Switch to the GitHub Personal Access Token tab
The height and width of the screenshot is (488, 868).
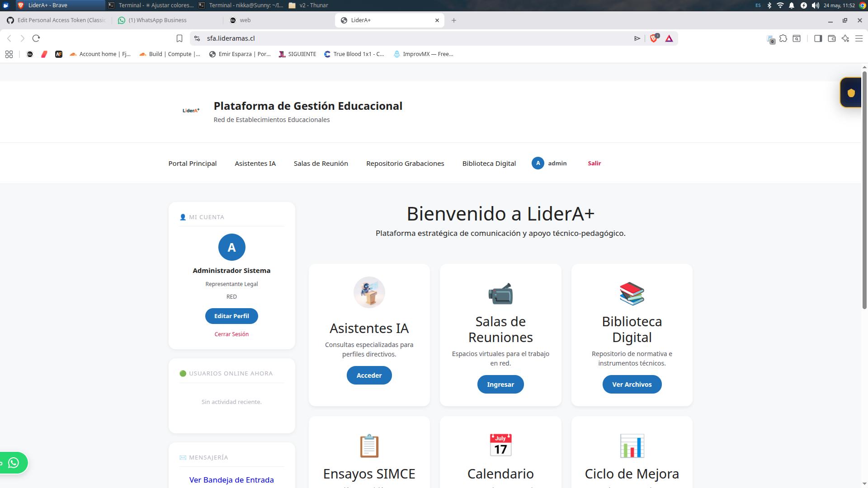pos(57,20)
